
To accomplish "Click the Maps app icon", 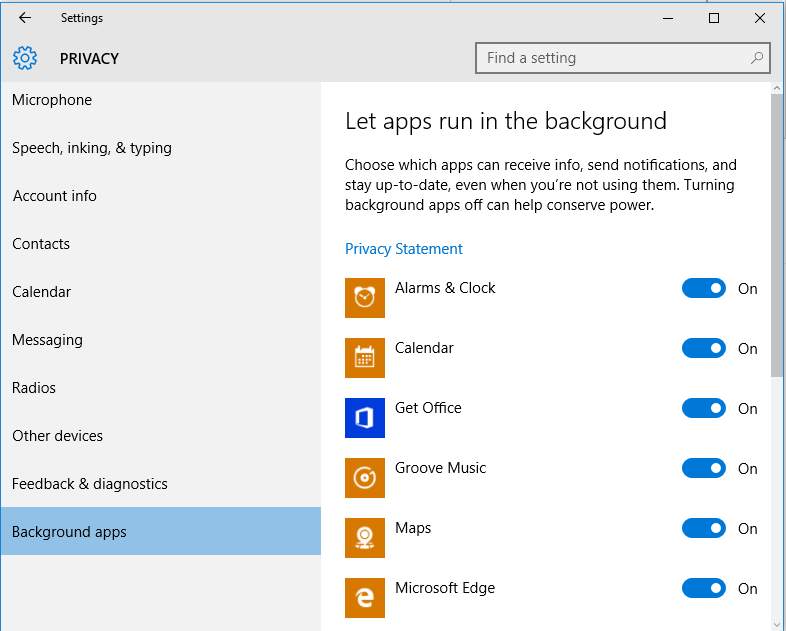I will 365,538.
